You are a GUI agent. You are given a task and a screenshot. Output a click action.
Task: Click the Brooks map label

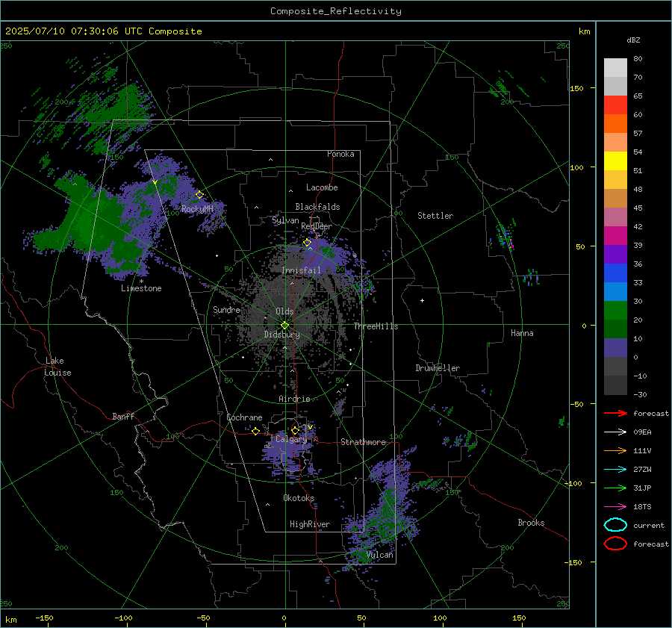tap(531, 523)
